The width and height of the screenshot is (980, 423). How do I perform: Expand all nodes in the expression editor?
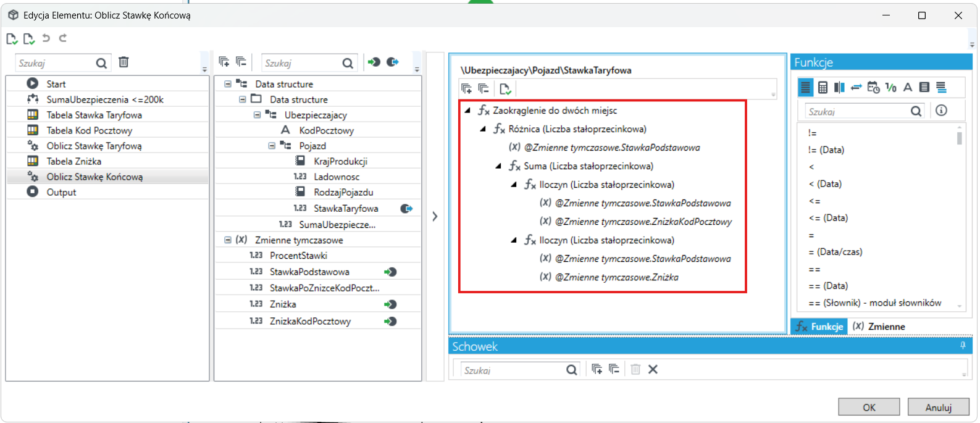coord(467,89)
